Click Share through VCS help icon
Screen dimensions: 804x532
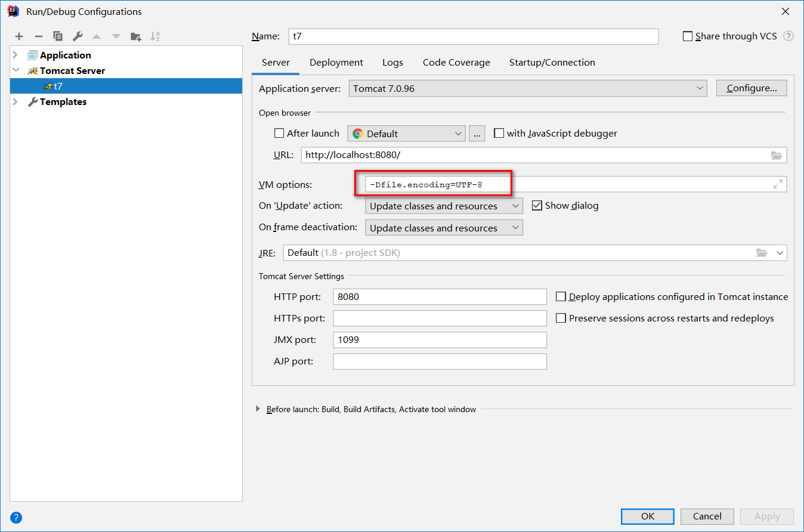(x=788, y=36)
